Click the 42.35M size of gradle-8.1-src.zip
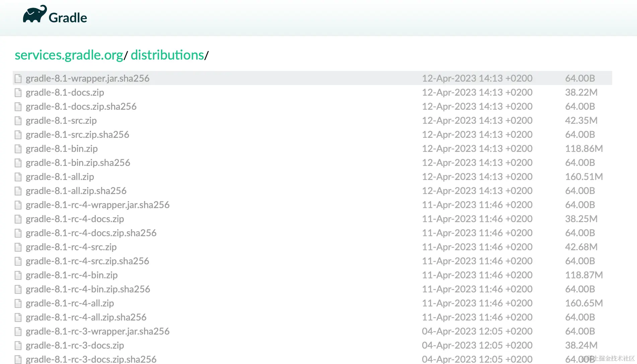Screen dimensions: 637x364 [581, 120]
